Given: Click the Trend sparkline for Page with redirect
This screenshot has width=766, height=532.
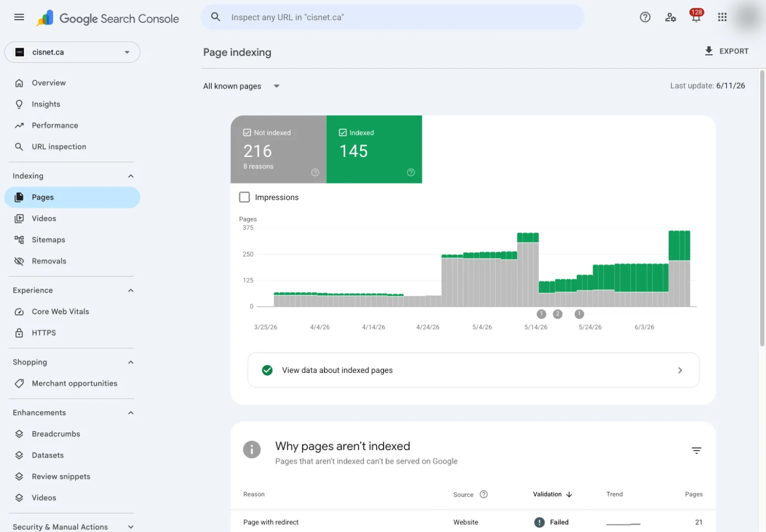Looking at the screenshot, I should coord(623,524).
